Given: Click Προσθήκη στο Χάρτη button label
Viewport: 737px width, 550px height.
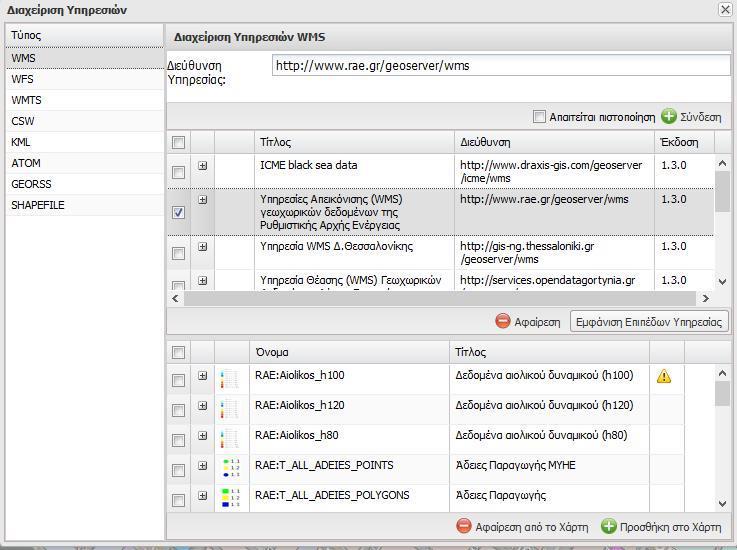Looking at the screenshot, I should click(670, 527).
